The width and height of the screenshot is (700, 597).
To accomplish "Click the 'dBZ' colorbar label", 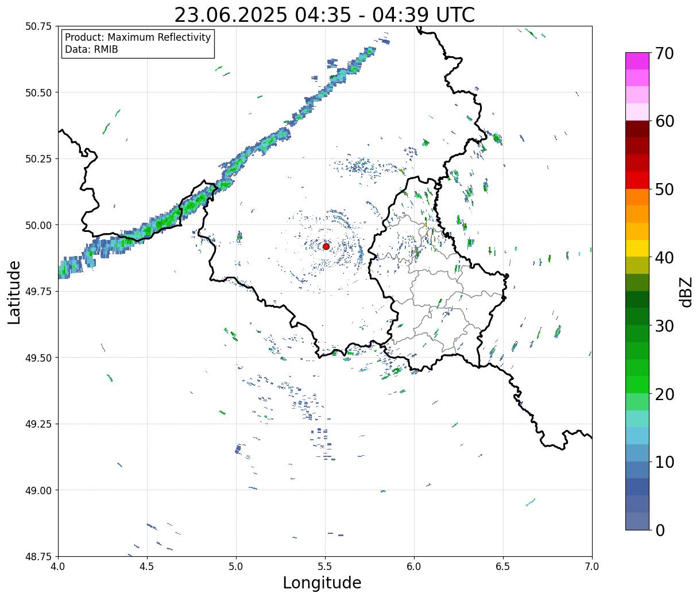I will [686, 292].
